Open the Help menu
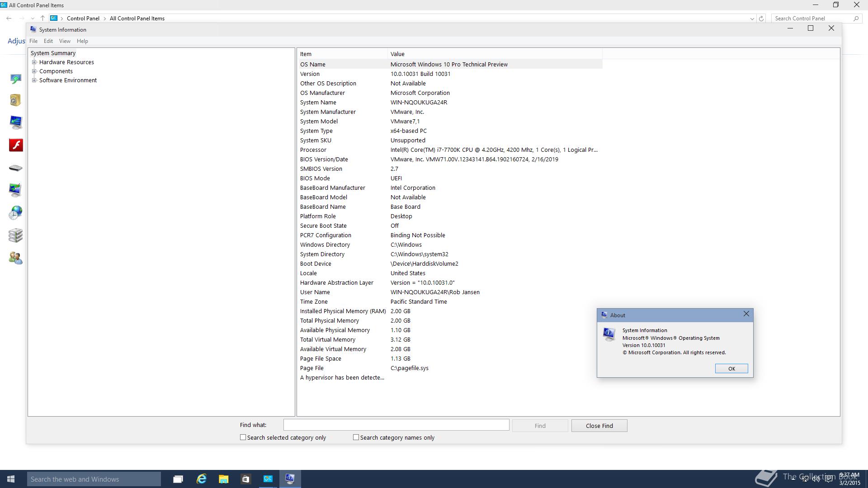 pos(82,41)
